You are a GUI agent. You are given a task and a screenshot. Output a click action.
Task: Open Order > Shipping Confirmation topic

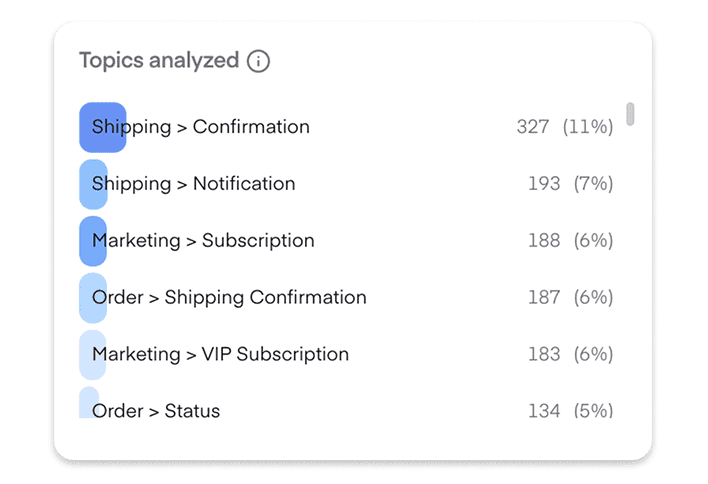pyautogui.click(x=229, y=297)
